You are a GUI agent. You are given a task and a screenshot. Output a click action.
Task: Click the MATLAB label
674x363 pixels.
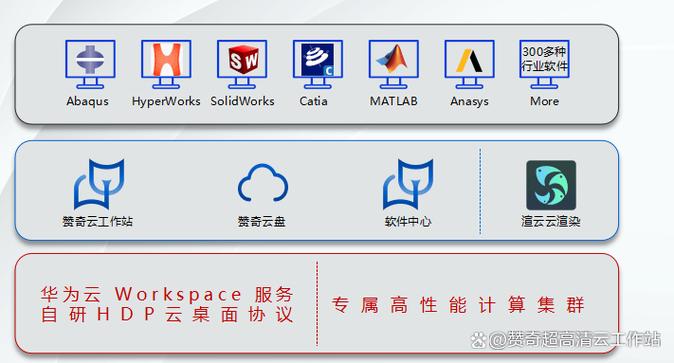394,101
